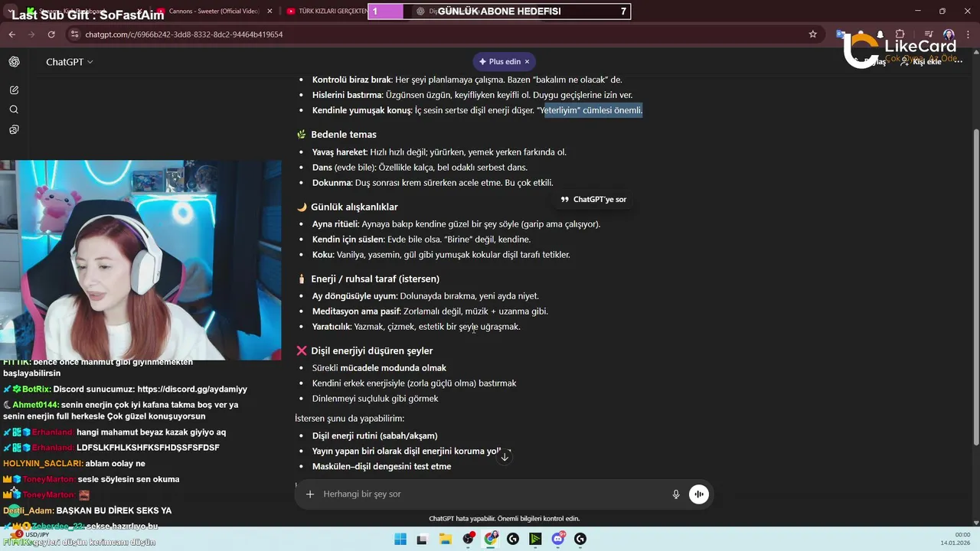Click the page vertical scrollbar
Screen dimensions: 980x551
point(975,287)
